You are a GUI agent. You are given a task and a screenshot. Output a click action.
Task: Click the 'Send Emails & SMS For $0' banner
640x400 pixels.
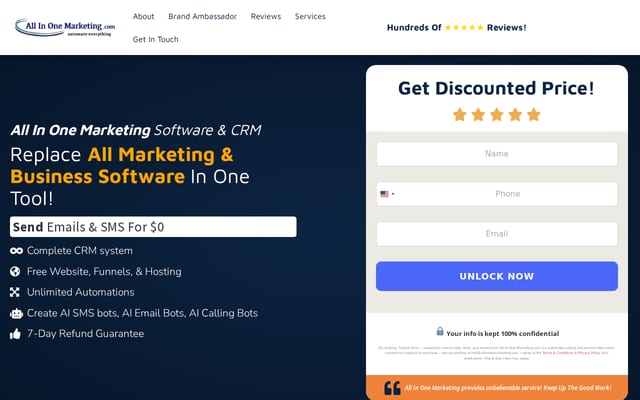pyautogui.click(x=153, y=227)
